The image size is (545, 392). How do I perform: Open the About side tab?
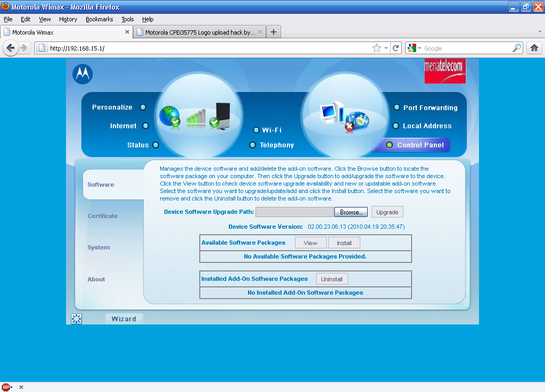point(96,279)
